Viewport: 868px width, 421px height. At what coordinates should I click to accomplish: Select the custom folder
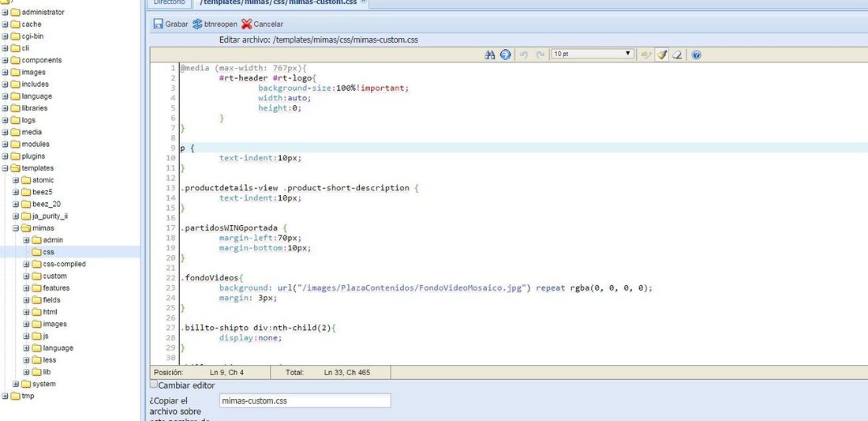54,276
